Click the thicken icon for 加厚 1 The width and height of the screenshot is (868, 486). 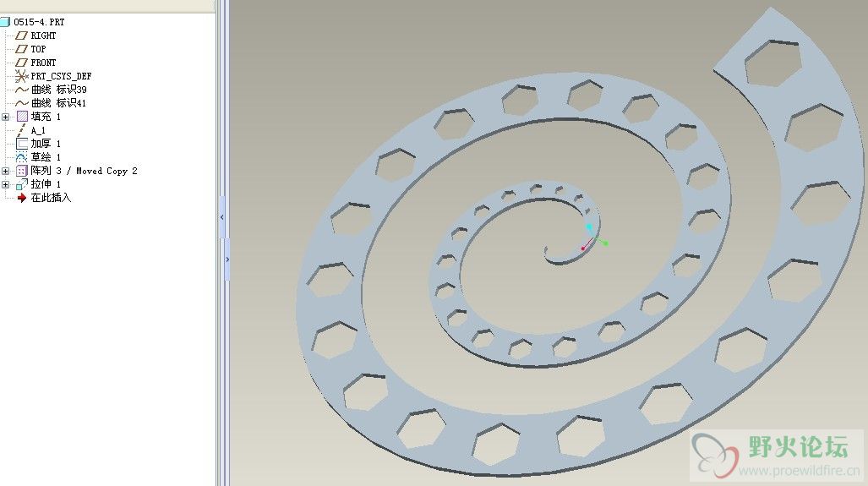pos(22,144)
